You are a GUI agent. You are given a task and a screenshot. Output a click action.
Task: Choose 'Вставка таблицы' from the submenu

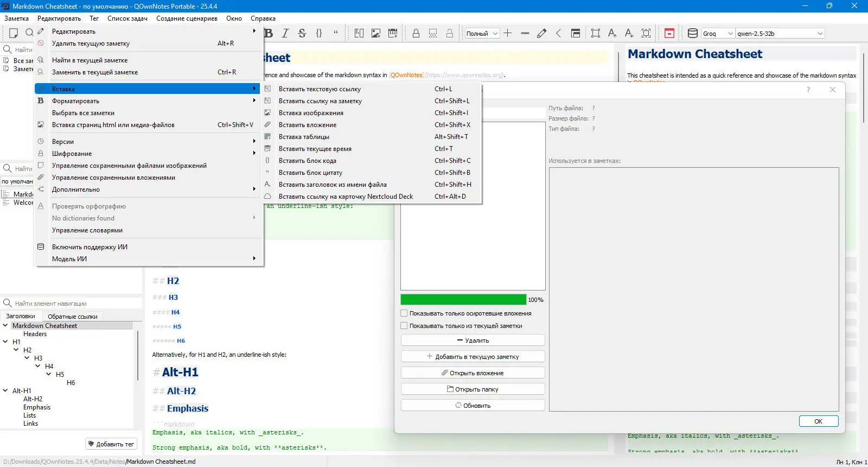coord(304,137)
